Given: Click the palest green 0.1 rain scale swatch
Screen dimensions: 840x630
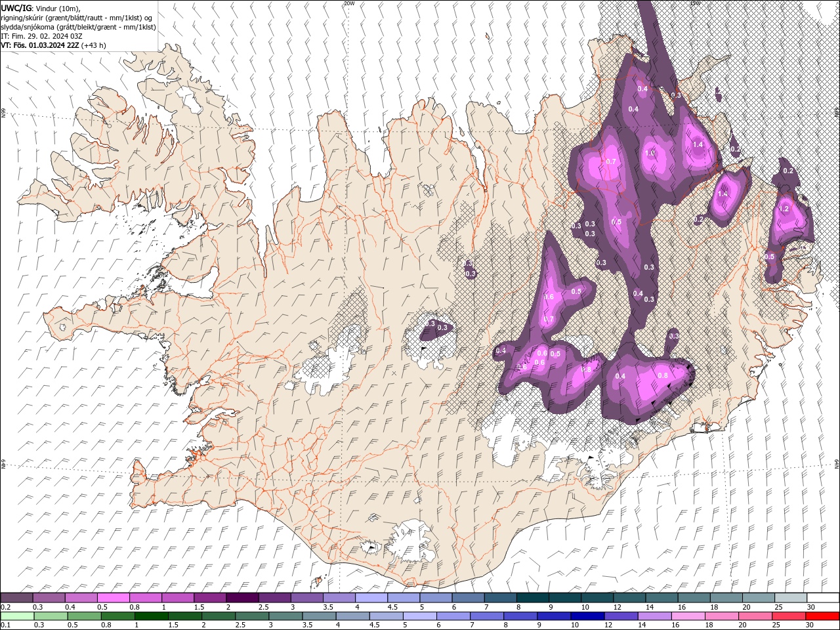Looking at the screenshot, I should tap(17, 616).
